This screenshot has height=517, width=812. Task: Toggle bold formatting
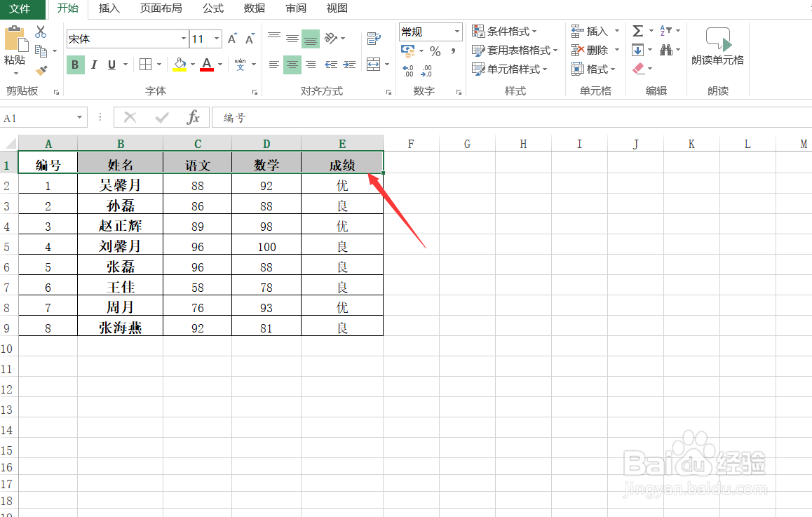coord(74,65)
